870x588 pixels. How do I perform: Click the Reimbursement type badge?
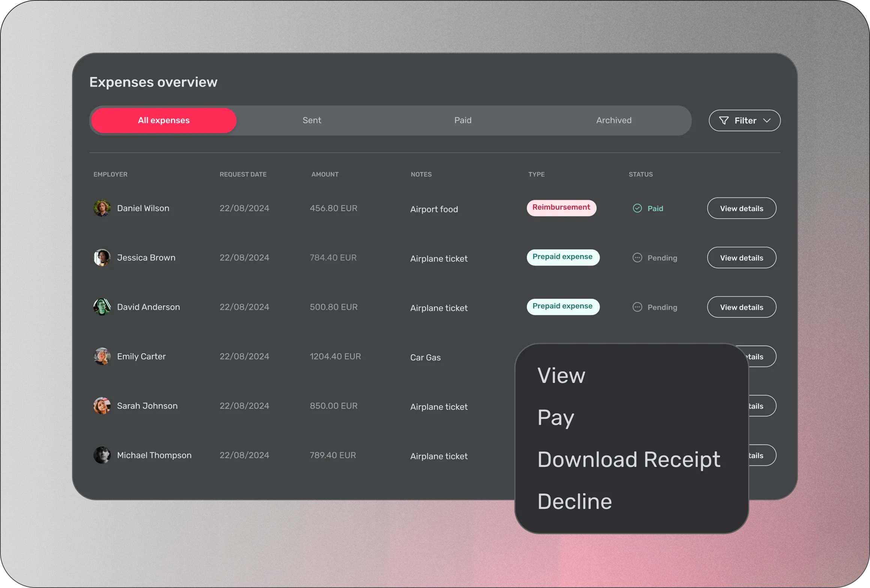[561, 208]
